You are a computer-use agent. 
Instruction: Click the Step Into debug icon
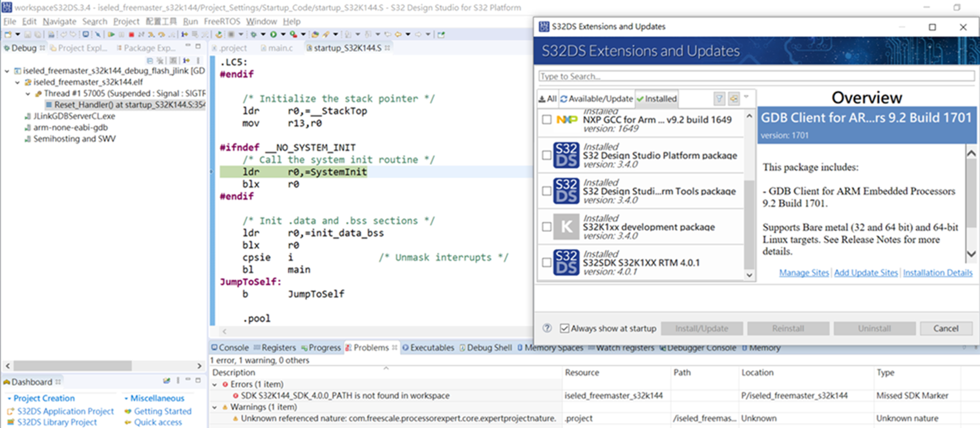coord(150,34)
